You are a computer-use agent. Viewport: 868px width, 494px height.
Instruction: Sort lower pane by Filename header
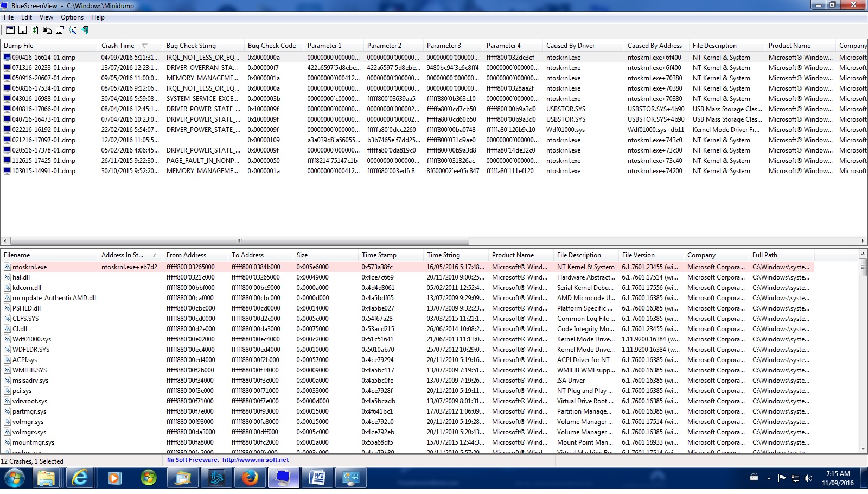pos(49,255)
